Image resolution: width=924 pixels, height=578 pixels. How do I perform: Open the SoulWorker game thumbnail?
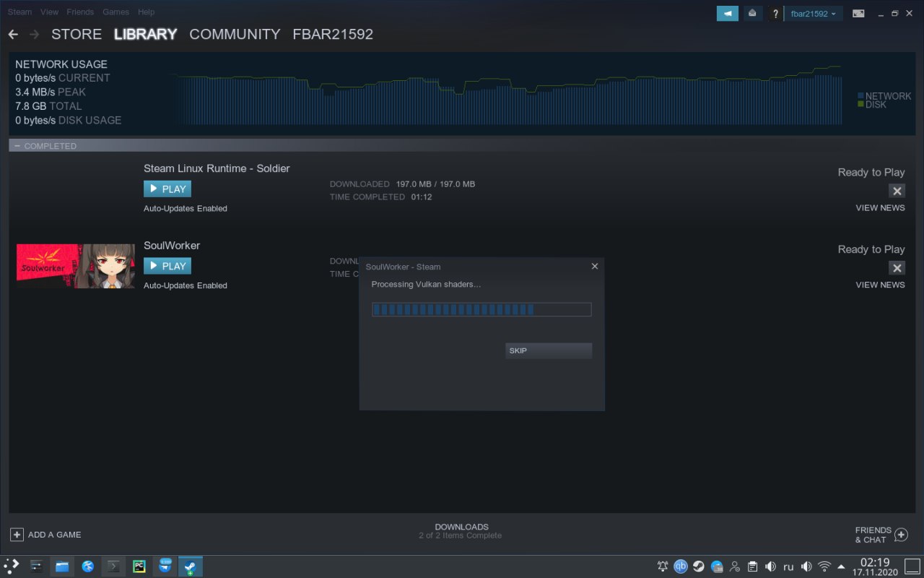tap(76, 266)
